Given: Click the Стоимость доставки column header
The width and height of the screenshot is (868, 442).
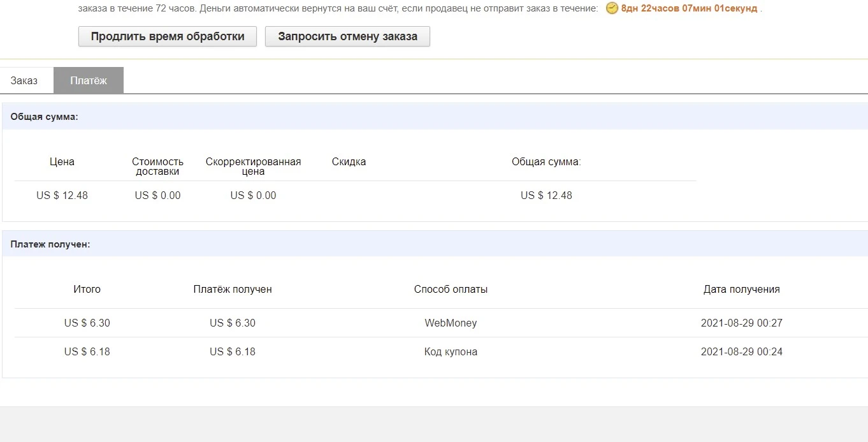Looking at the screenshot, I should click(157, 166).
